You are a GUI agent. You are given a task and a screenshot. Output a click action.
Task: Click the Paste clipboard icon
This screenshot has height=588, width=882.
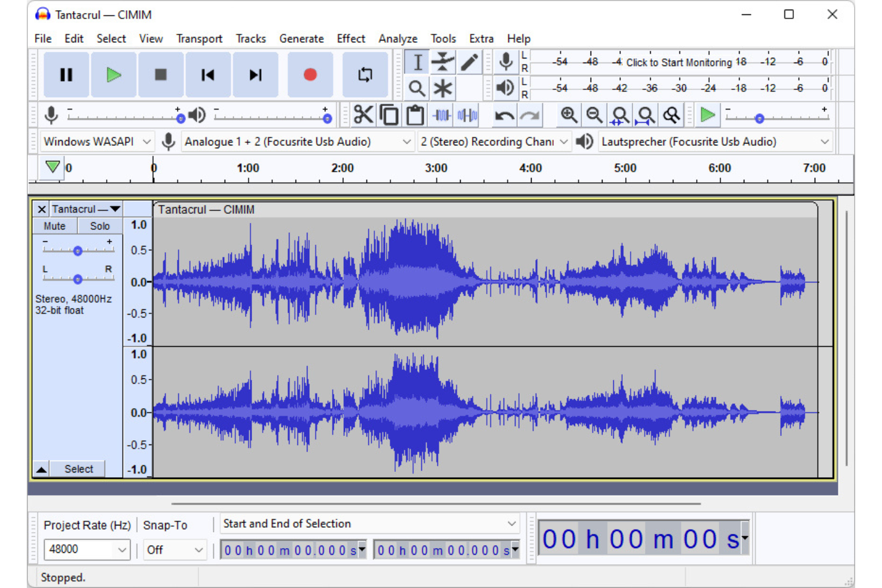pos(415,114)
